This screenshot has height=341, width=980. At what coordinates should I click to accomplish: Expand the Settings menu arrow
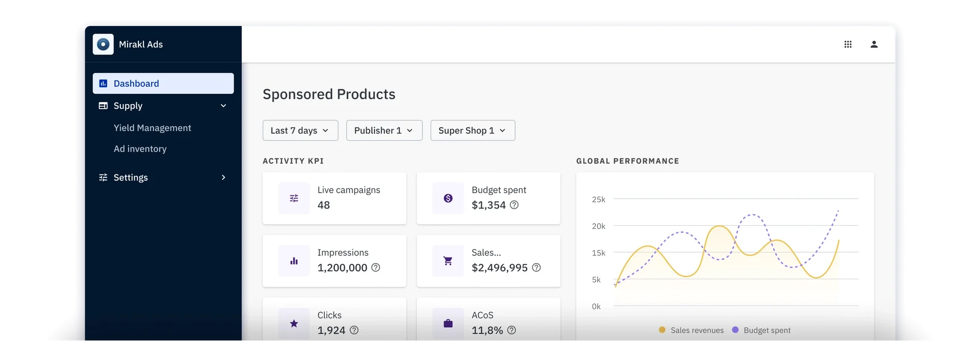[x=223, y=177]
